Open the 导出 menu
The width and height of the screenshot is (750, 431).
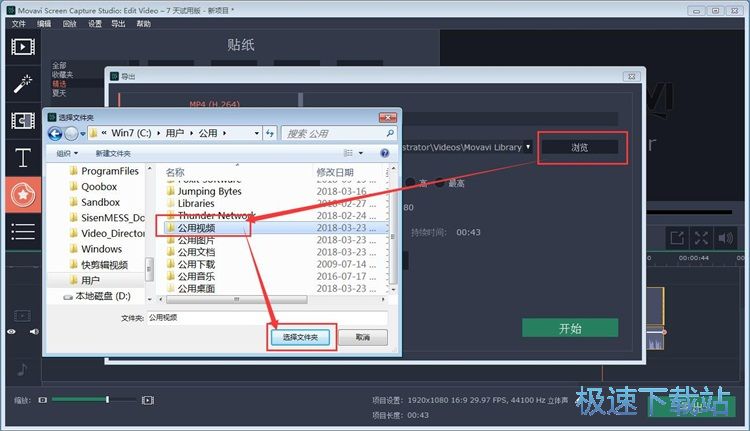point(118,23)
